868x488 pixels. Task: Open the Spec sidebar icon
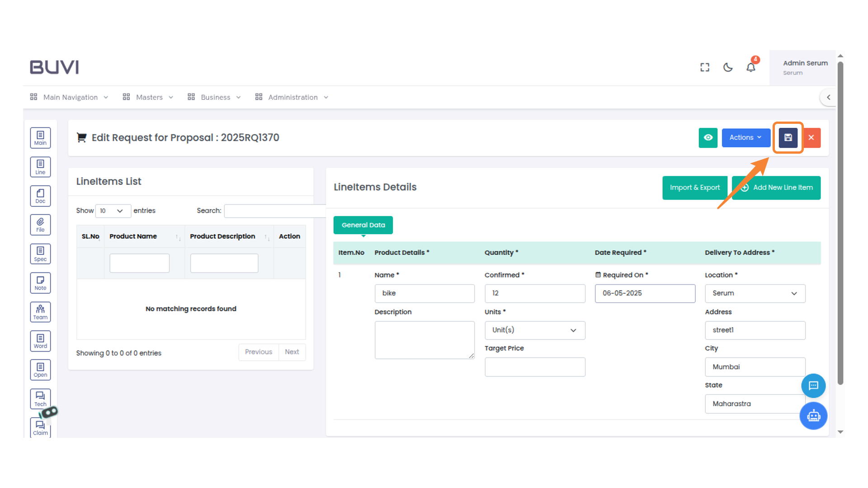(40, 253)
